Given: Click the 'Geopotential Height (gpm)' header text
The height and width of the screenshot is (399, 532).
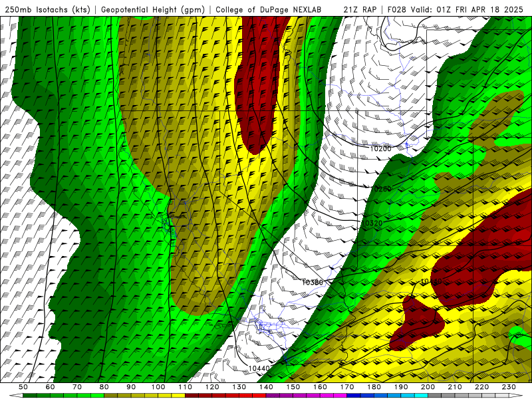Looking at the screenshot, I should [153, 9].
